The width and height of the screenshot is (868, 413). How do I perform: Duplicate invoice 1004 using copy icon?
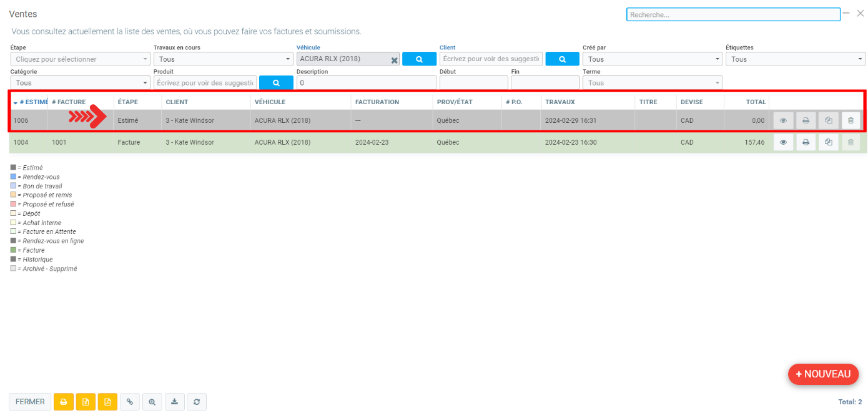(x=828, y=142)
